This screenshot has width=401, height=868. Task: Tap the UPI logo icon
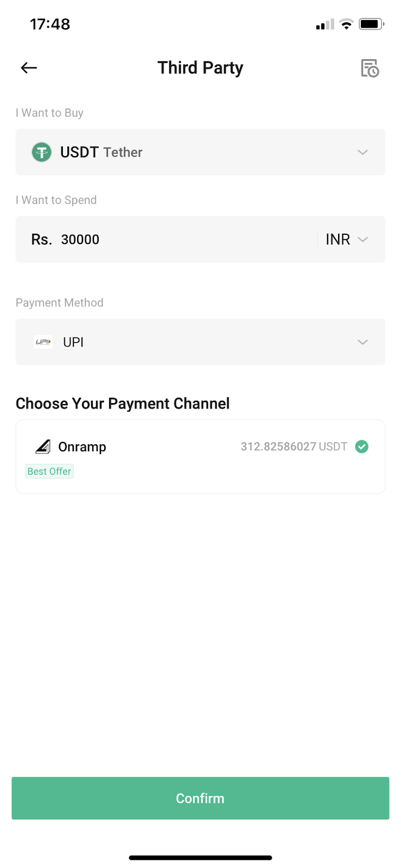click(x=43, y=342)
